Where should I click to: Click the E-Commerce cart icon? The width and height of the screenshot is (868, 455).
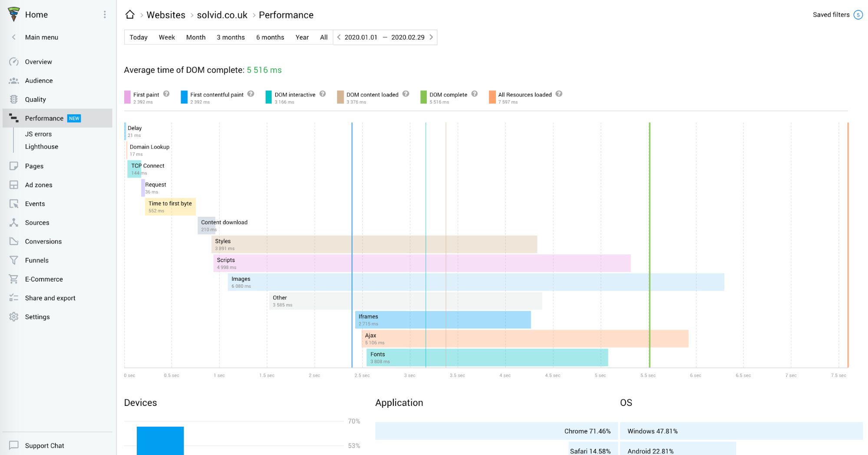[14, 279]
